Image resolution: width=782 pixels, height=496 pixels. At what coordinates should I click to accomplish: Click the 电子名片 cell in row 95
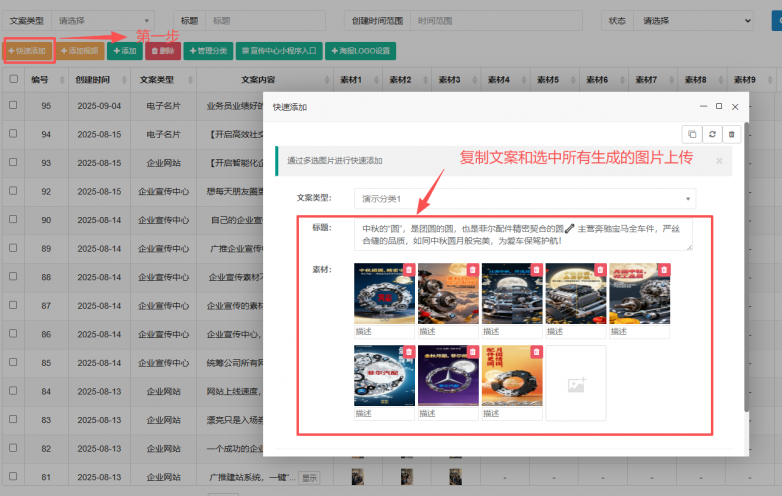pyautogui.click(x=164, y=106)
